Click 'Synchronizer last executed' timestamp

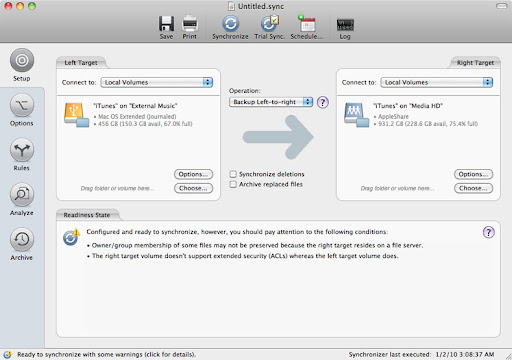[421, 354]
